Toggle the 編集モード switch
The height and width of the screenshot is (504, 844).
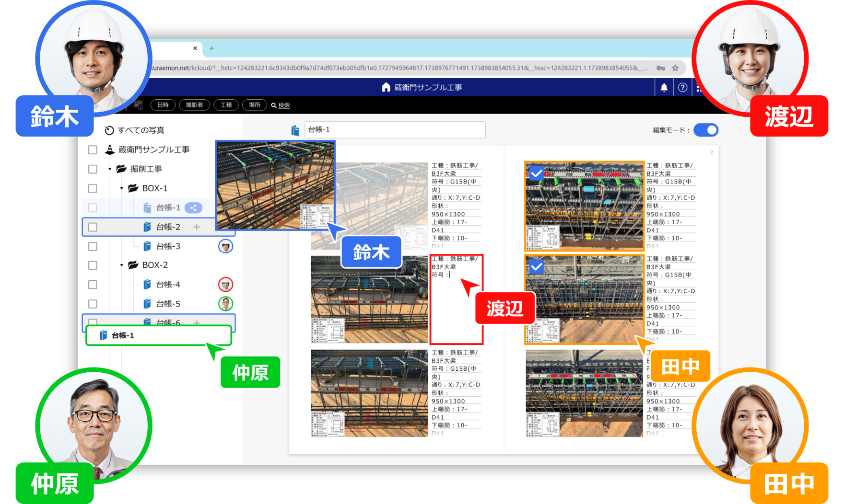point(706,130)
